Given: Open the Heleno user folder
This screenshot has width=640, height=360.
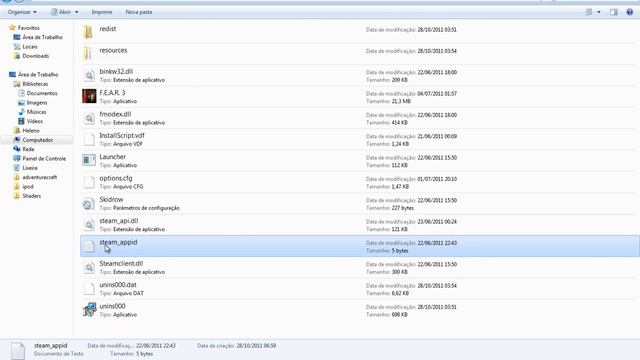Looking at the screenshot, I should pyautogui.click(x=27, y=131).
